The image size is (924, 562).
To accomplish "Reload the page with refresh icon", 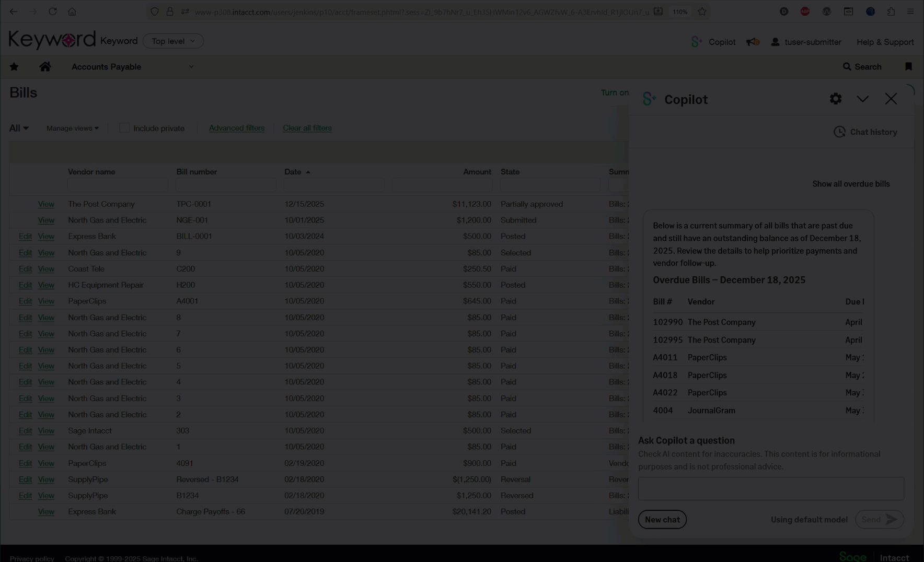I will click(52, 11).
